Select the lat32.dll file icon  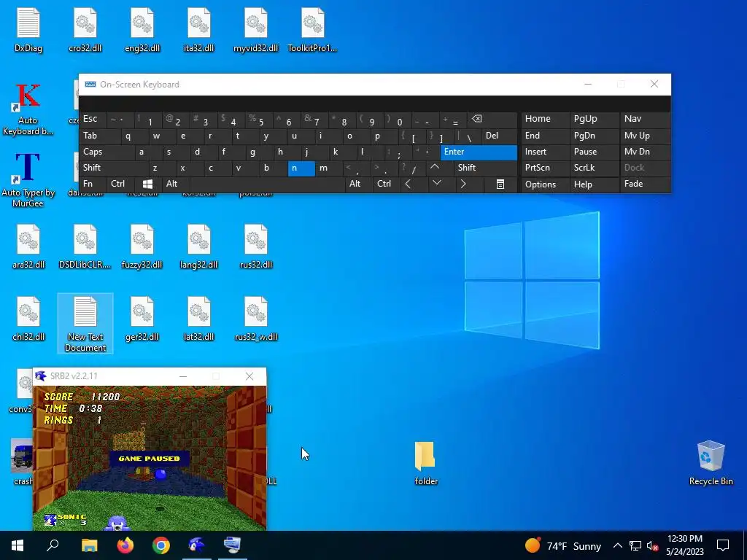click(x=198, y=319)
